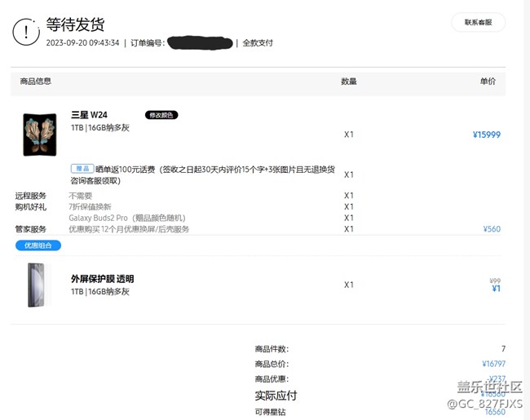530x420 pixels.
Task: Select the Galaxy Buds2 Pro gift entry
Action: pos(127,218)
